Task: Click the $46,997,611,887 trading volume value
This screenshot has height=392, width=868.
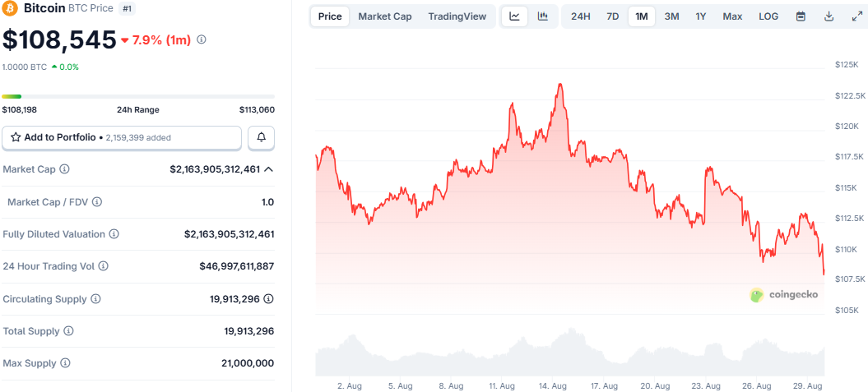Action: (236, 266)
